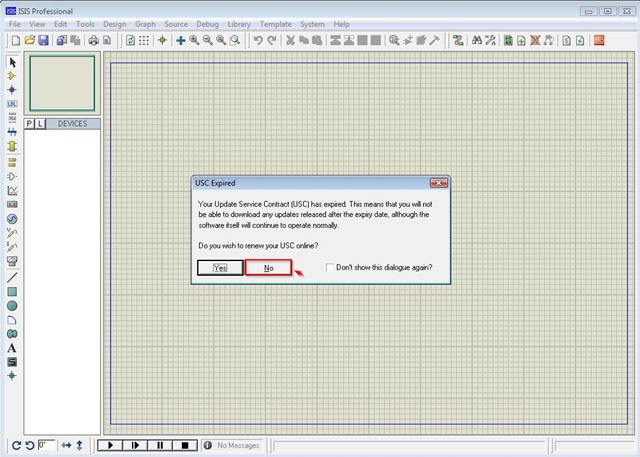Select the Graph Mode tool
This screenshot has width=640, height=457.
coord(12,191)
